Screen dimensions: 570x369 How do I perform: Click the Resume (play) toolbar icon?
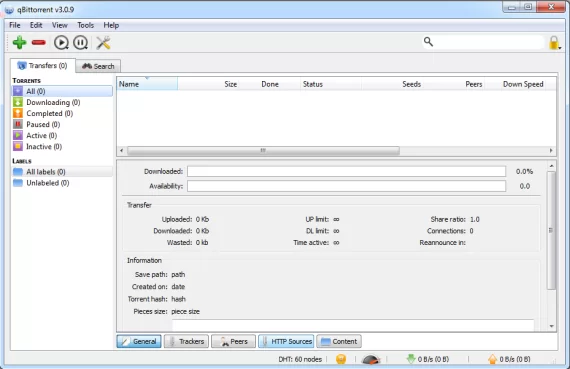61,43
